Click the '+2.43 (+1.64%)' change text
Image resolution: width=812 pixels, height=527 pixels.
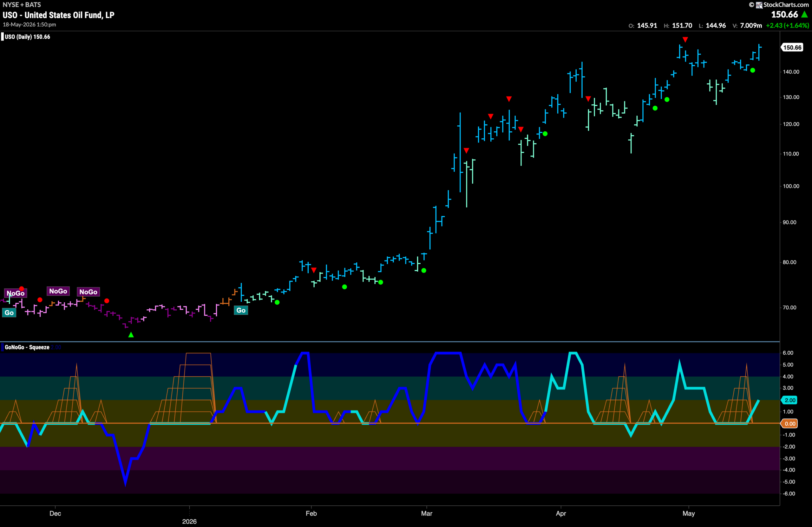click(787, 26)
